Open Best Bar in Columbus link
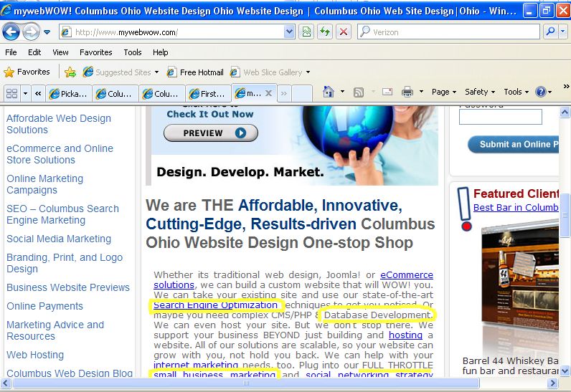The height and width of the screenshot is (392, 571). click(x=516, y=208)
